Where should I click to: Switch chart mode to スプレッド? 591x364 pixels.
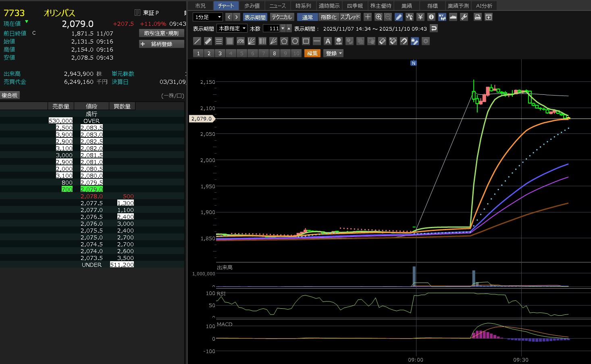(350, 17)
